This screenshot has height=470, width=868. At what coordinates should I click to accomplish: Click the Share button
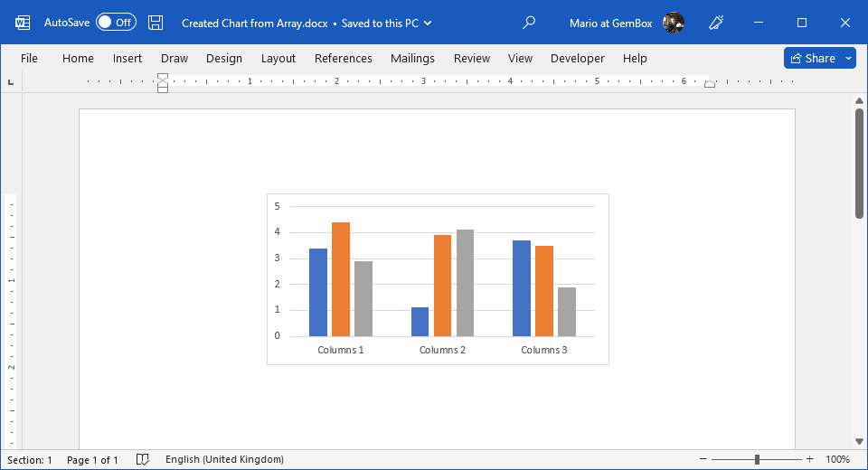point(812,58)
